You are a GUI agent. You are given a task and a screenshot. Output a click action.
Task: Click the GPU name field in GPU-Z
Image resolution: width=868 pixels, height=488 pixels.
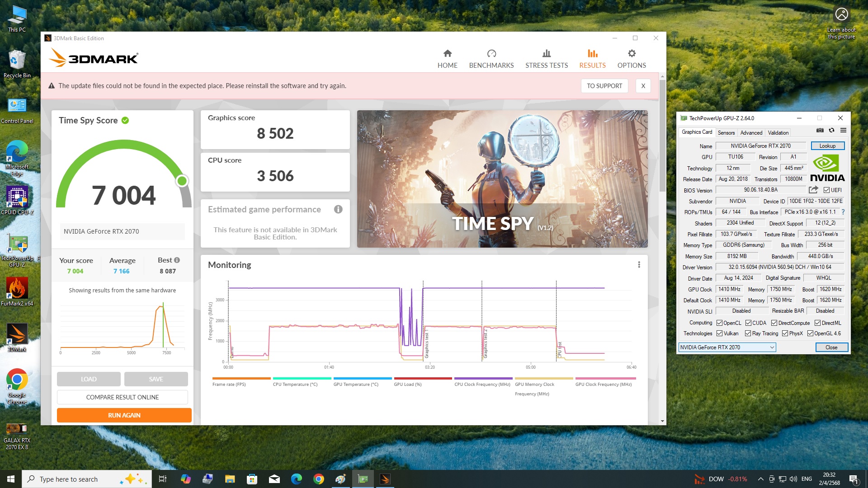[x=760, y=146]
